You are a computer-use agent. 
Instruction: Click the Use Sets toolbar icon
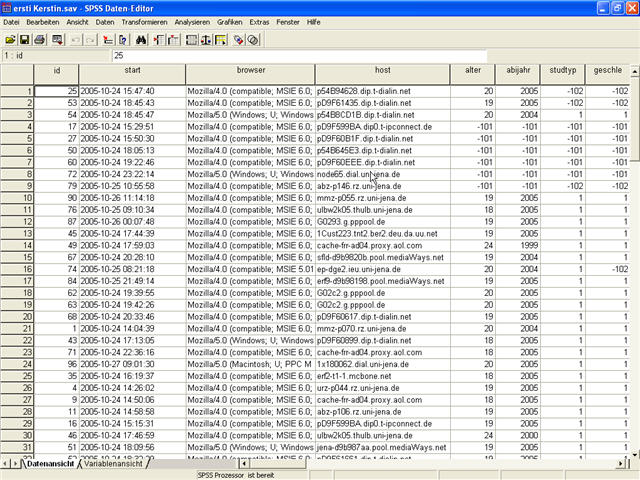pos(254,39)
